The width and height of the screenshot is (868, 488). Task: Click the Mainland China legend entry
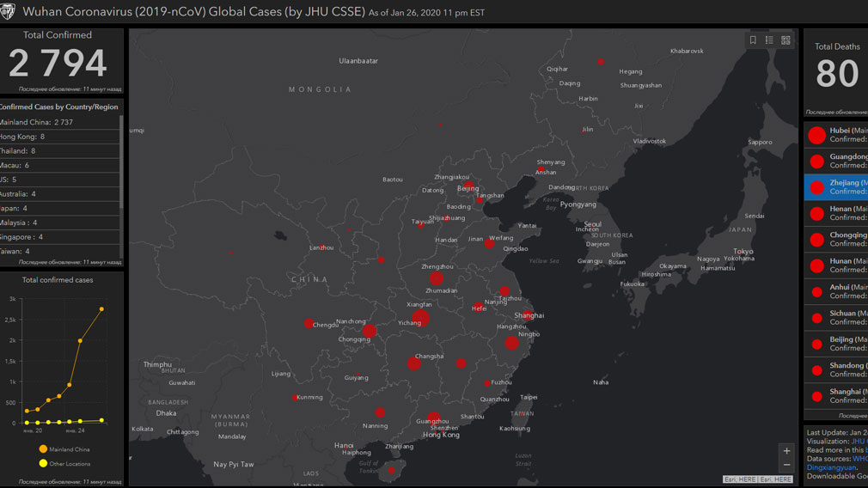(x=64, y=449)
